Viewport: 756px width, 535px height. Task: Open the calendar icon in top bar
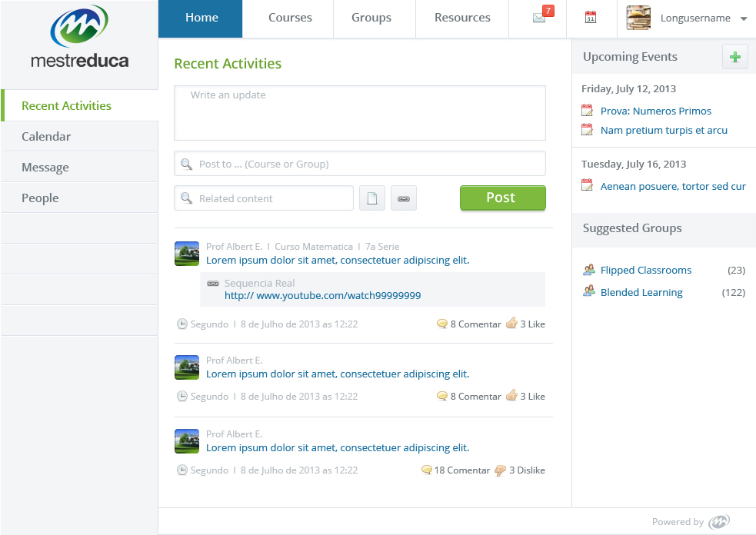591,18
